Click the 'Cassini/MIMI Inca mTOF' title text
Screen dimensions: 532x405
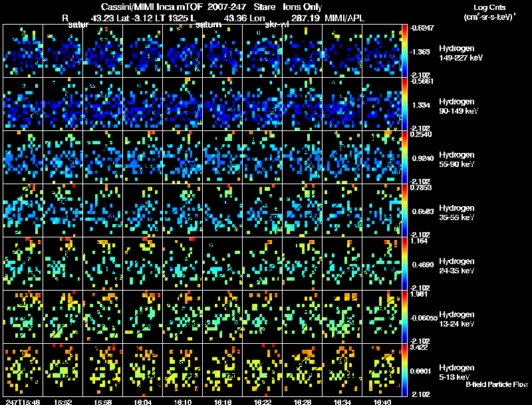point(152,7)
